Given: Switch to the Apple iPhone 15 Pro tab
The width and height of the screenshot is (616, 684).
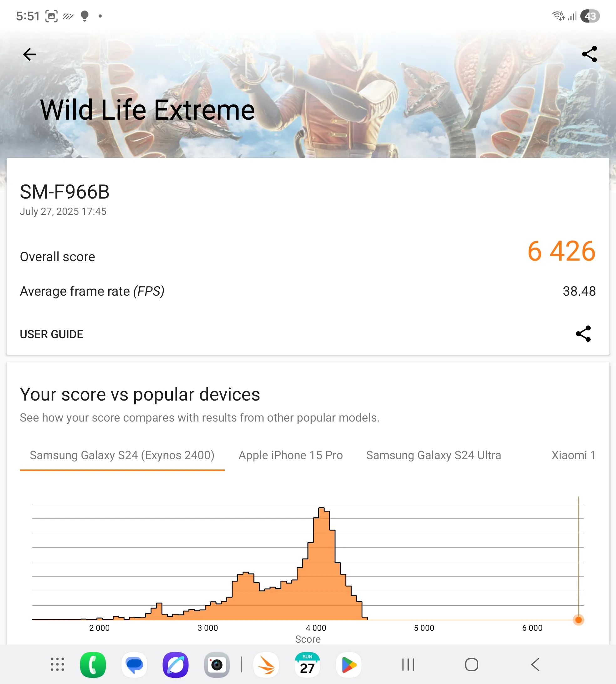Looking at the screenshot, I should point(291,455).
